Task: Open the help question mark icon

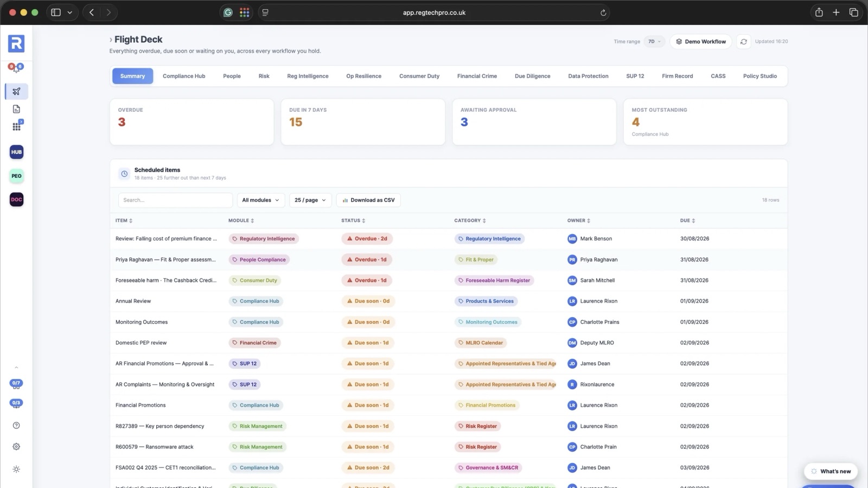Action: pyautogui.click(x=16, y=426)
